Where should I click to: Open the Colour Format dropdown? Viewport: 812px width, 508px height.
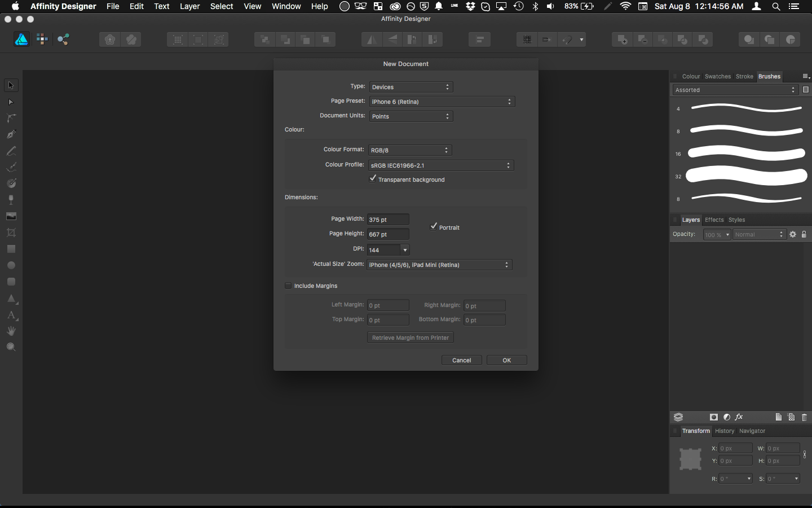pyautogui.click(x=410, y=150)
